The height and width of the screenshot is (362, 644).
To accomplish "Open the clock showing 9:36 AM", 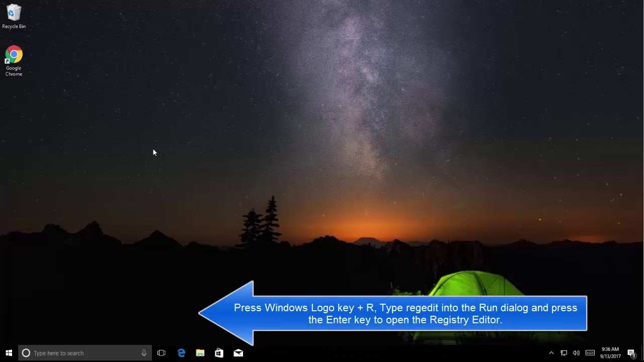I will (610, 353).
